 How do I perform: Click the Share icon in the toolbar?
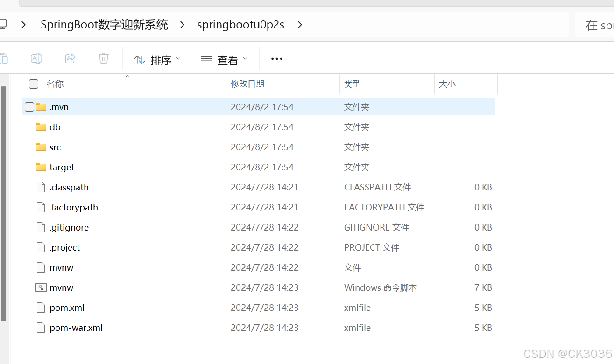[x=70, y=58]
